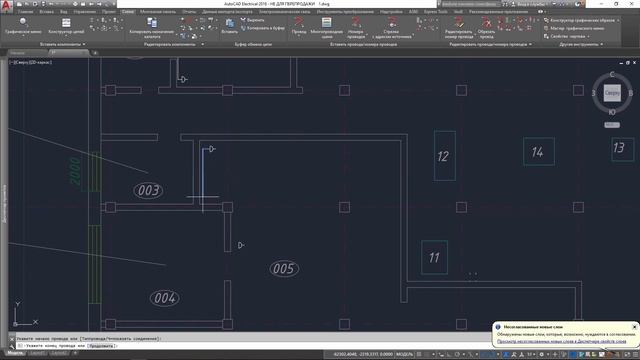Click the Open file icon in quick access toolbar
Viewport: 640px width, 360px height.
click(27, 4)
